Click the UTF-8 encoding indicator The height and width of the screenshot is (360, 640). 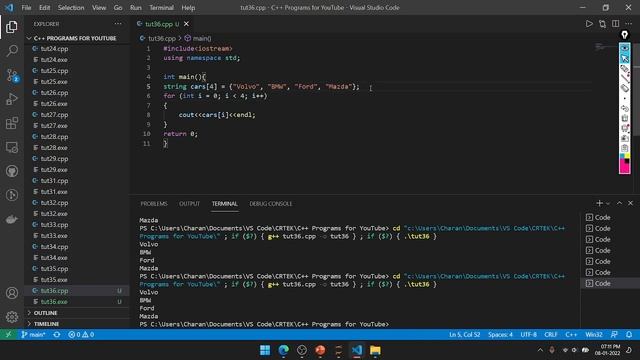(529, 335)
